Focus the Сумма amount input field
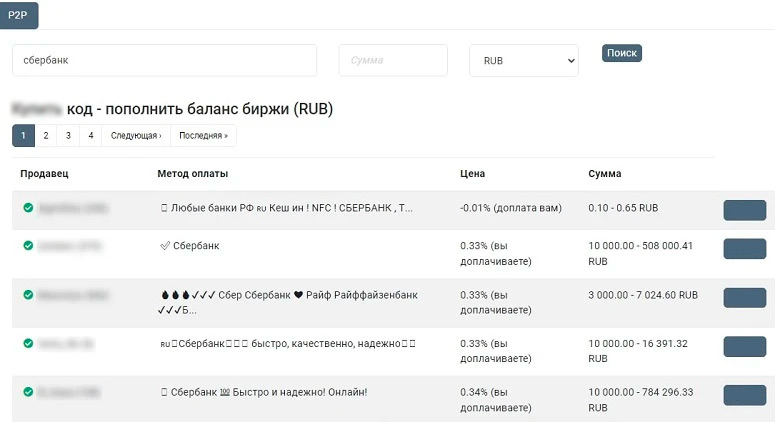The width and height of the screenshot is (775, 422). click(x=393, y=60)
